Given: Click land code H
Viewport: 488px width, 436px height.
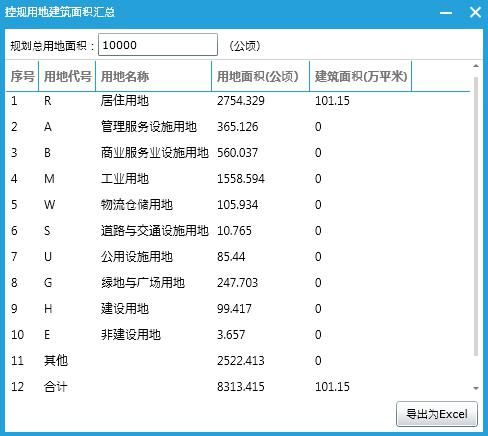Looking at the screenshot, I should [x=48, y=309].
